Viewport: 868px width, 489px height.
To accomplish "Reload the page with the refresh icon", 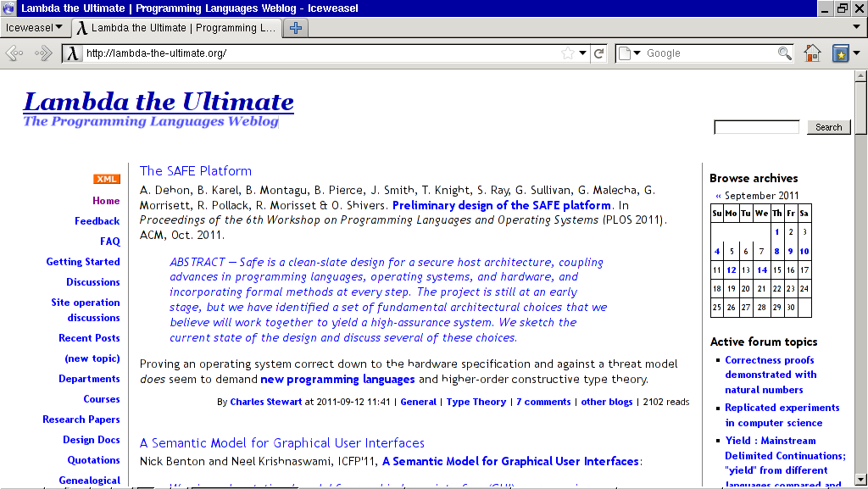I will 599,53.
